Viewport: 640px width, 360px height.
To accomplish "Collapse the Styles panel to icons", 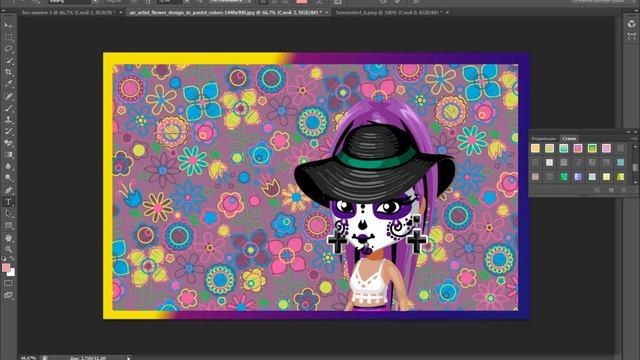I will click(629, 132).
